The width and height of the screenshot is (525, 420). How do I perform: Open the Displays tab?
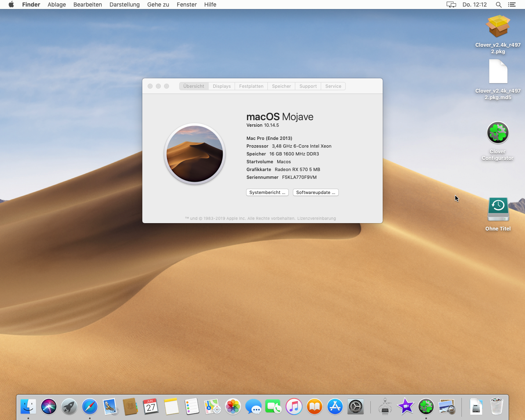coord(221,86)
